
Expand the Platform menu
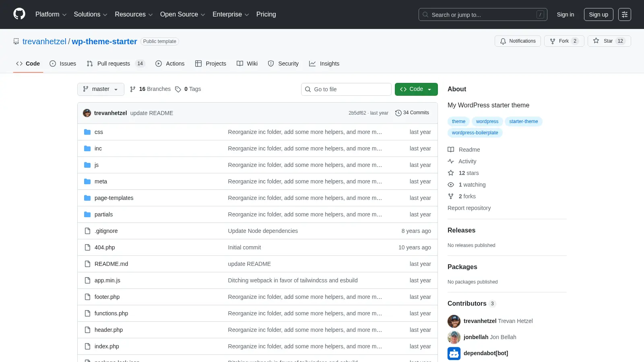(x=51, y=14)
